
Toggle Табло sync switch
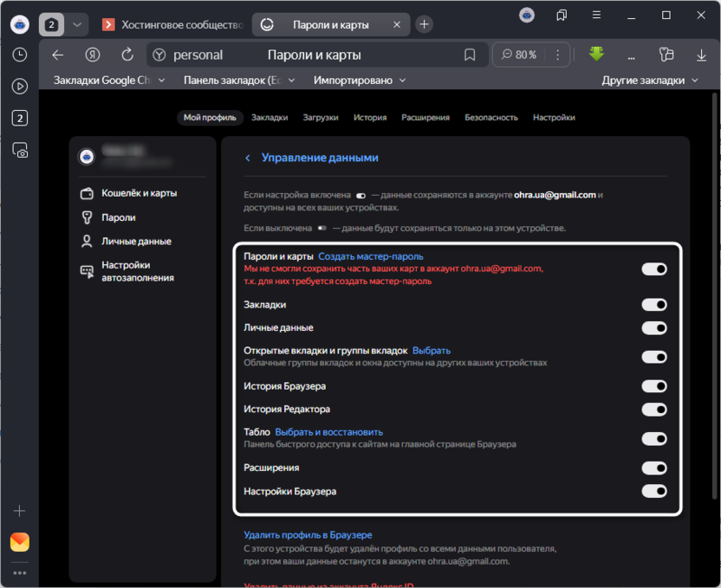click(x=654, y=439)
